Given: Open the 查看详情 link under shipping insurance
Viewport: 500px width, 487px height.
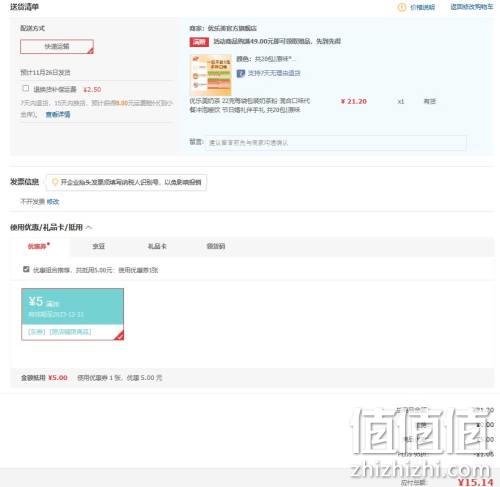Looking at the screenshot, I should point(58,115).
